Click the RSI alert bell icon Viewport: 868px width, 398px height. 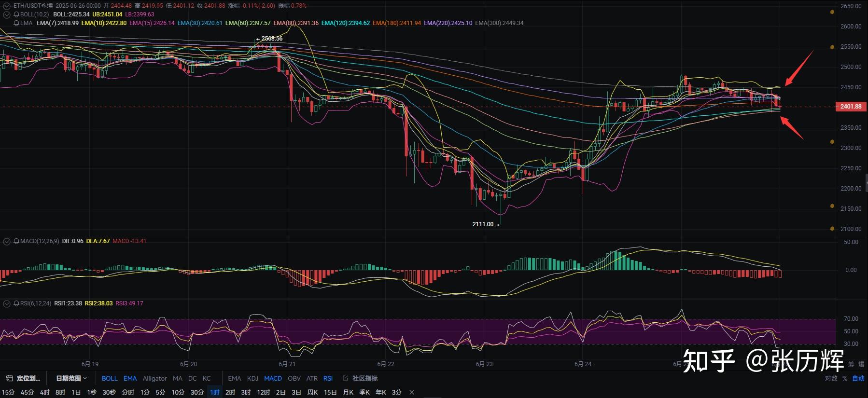16,303
